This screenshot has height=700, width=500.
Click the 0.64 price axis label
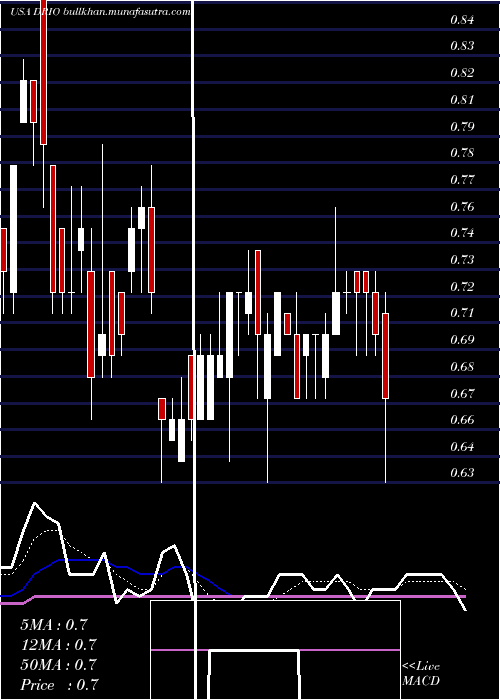point(462,446)
